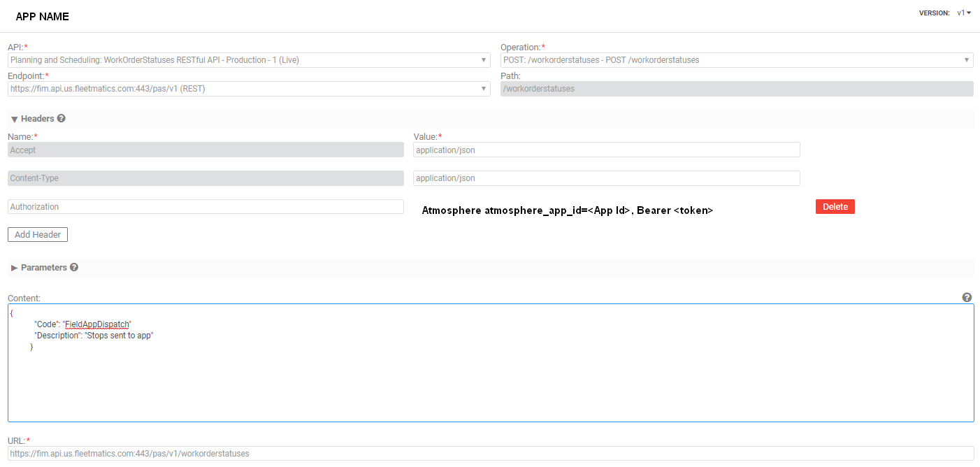Image resolution: width=980 pixels, height=467 pixels.
Task: Collapse the Headers section triangle
Action: pyautogui.click(x=14, y=120)
